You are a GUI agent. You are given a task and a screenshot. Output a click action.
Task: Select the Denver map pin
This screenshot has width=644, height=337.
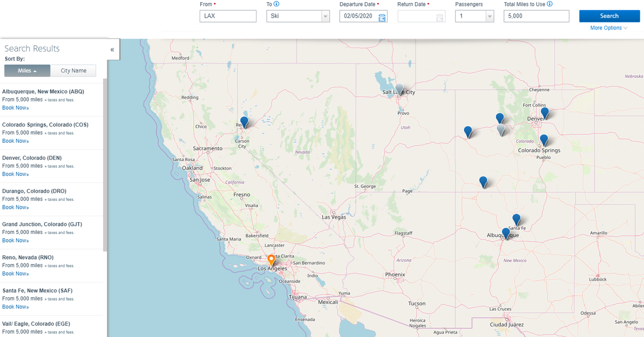(x=545, y=113)
